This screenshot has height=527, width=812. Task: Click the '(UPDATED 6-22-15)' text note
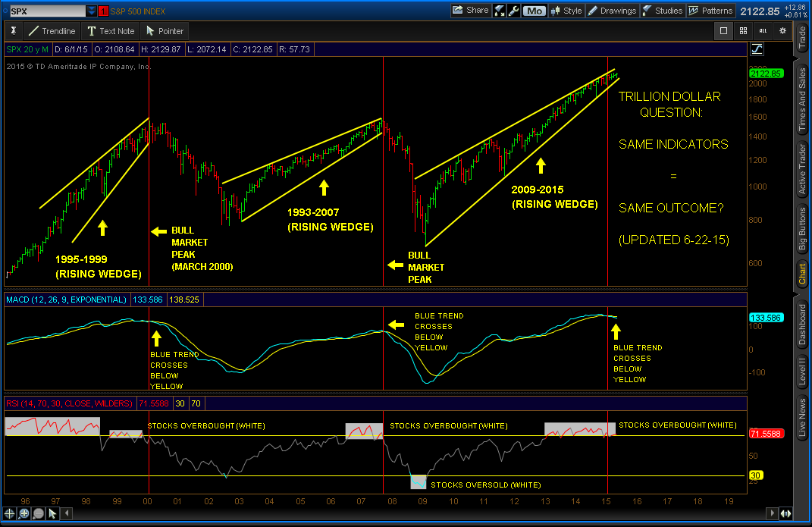pyautogui.click(x=674, y=240)
